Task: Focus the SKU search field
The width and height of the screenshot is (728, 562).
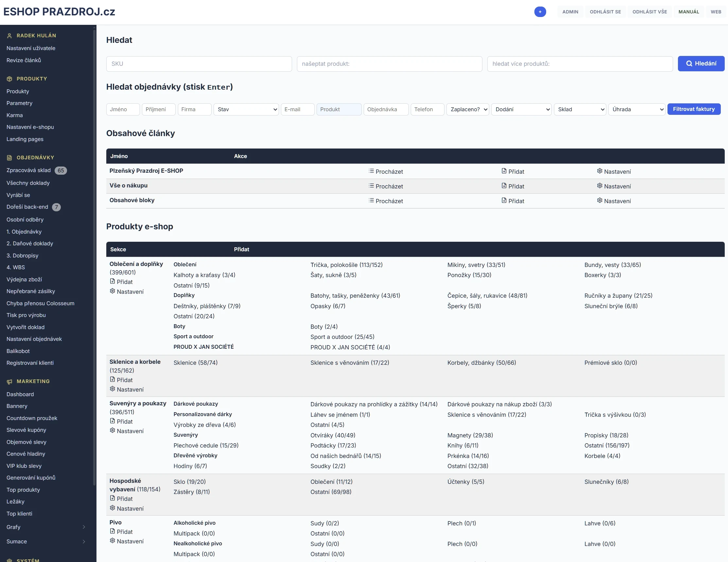Action: click(199, 64)
